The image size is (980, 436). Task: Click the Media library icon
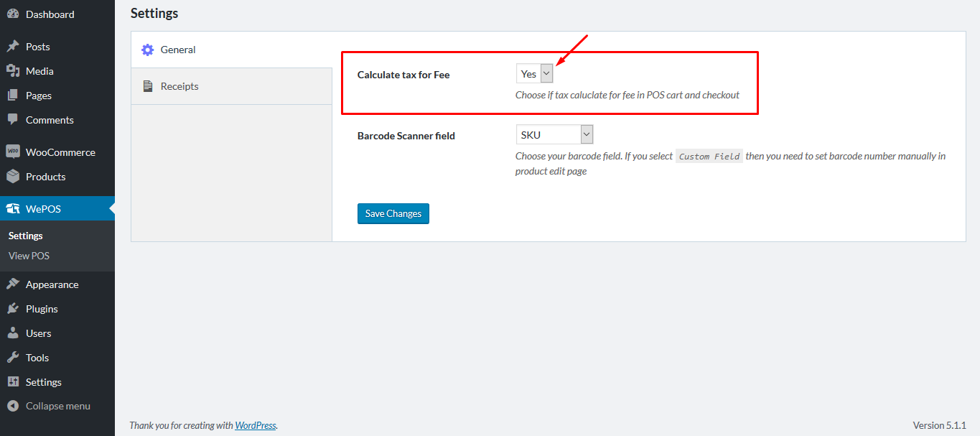(13, 71)
